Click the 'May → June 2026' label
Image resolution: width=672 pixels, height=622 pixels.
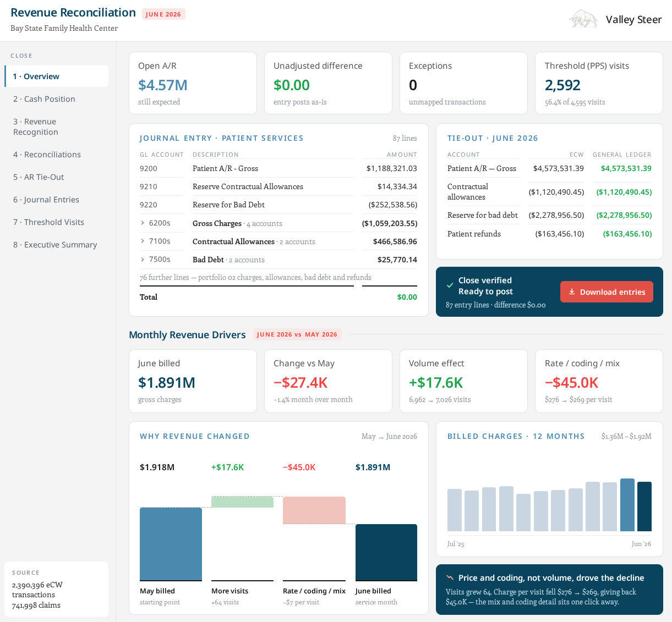point(389,436)
